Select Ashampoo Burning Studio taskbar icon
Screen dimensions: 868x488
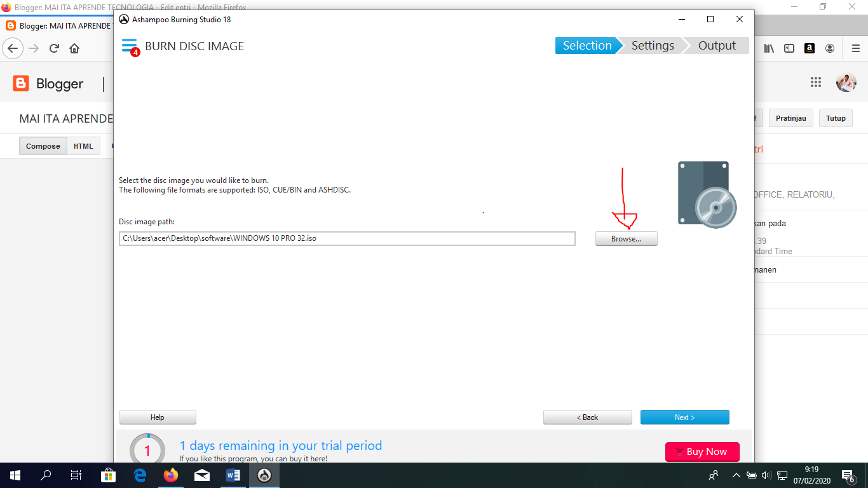pos(264,475)
